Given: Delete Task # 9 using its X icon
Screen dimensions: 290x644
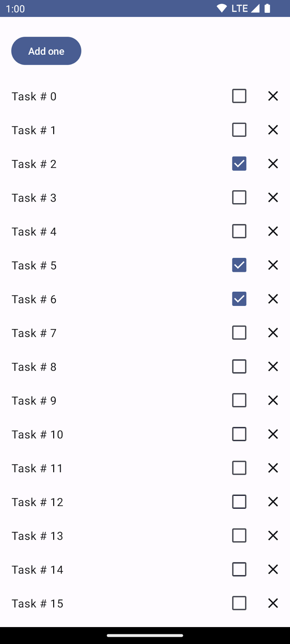Looking at the screenshot, I should 273,400.
